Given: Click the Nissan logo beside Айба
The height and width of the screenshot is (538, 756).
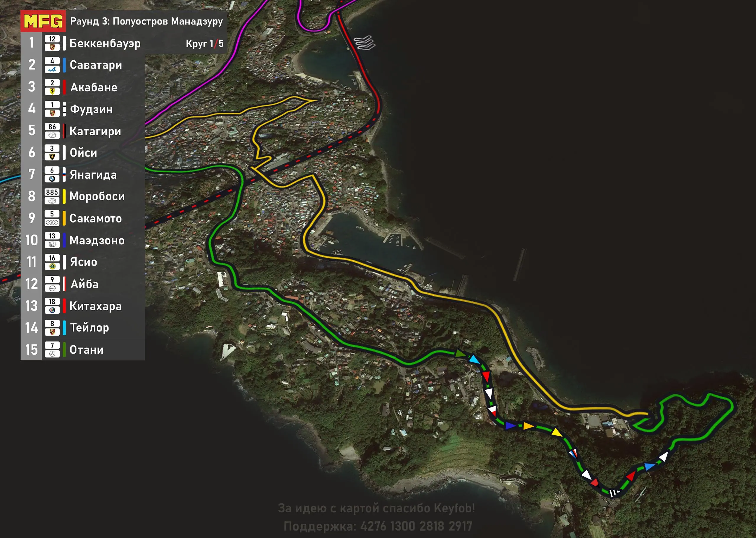Looking at the screenshot, I should (x=52, y=288).
